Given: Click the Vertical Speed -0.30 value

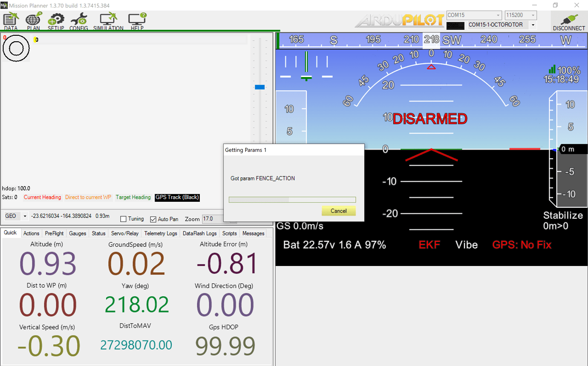Looking at the screenshot, I should coord(48,346).
